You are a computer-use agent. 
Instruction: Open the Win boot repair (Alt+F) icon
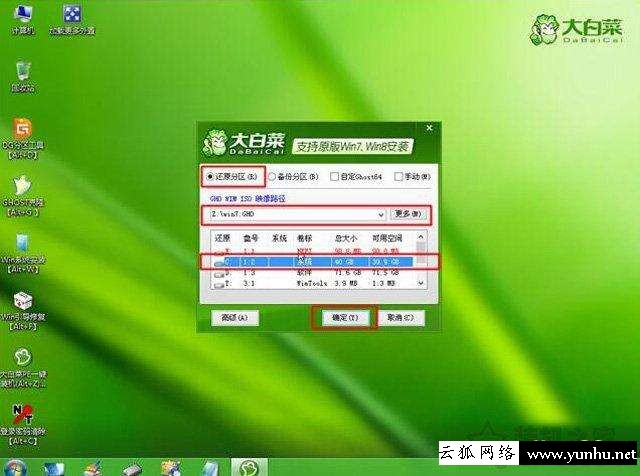pos(23,310)
